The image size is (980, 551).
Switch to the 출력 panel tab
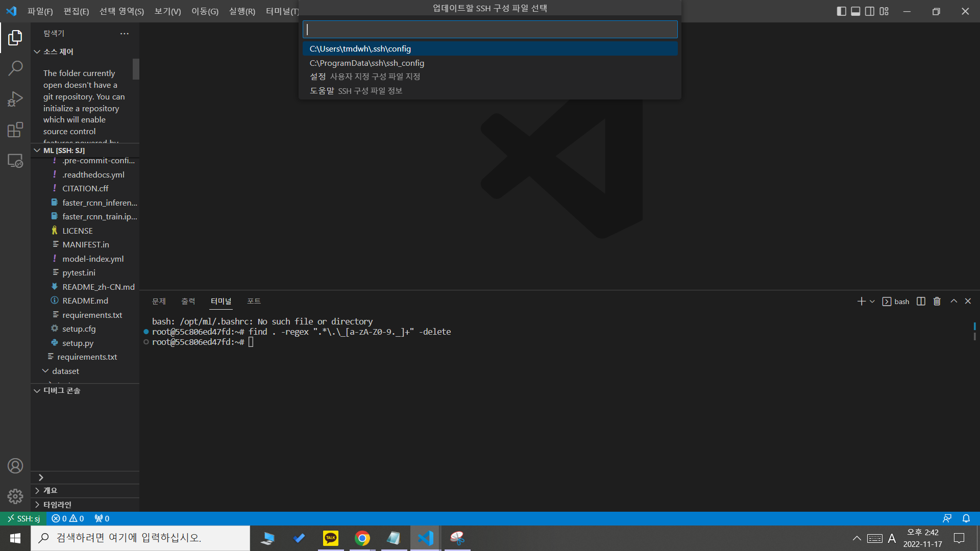tap(188, 301)
